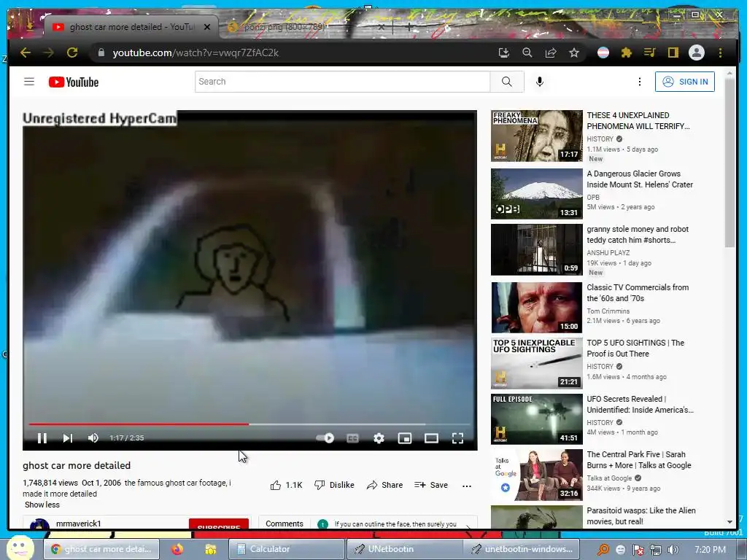Open the Start button smiley face

[20, 548]
